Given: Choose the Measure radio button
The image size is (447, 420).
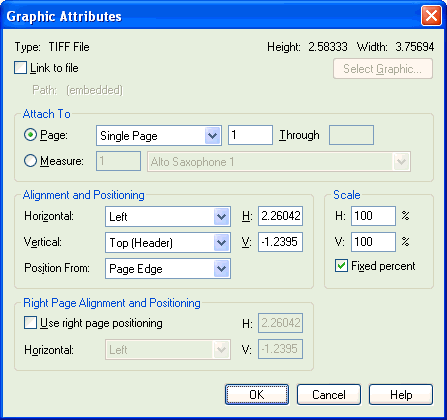Looking at the screenshot, I should [x=30, y=161].
